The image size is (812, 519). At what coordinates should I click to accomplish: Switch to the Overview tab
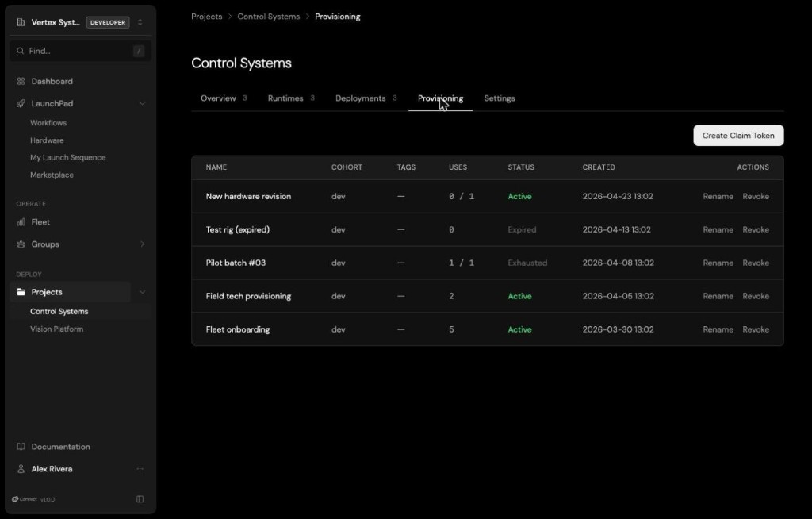pos(218,98)
